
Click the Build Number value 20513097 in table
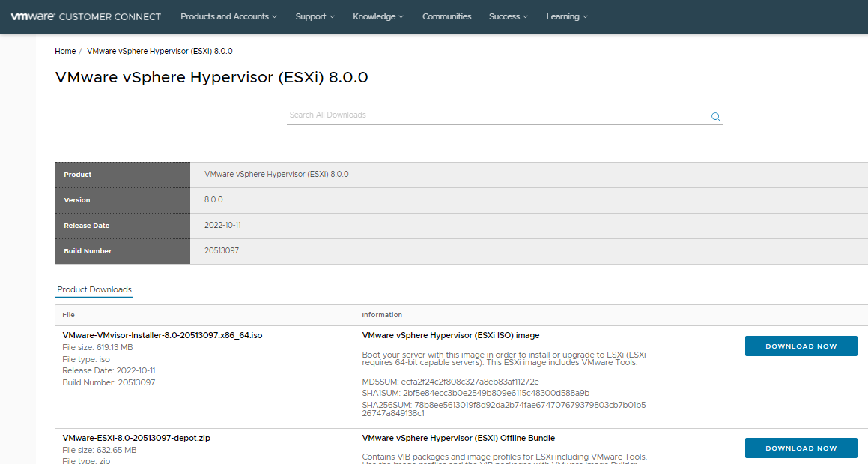(x=222, y=250)
